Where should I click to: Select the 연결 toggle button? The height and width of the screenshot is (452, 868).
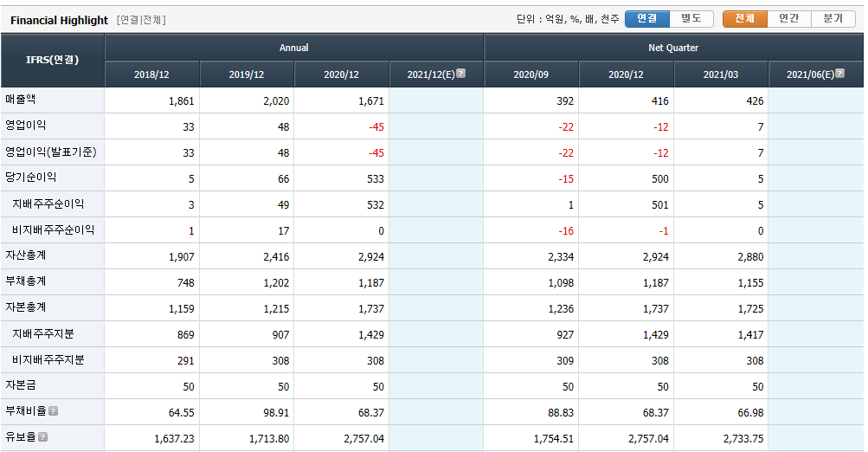click(x=647, y=19)
